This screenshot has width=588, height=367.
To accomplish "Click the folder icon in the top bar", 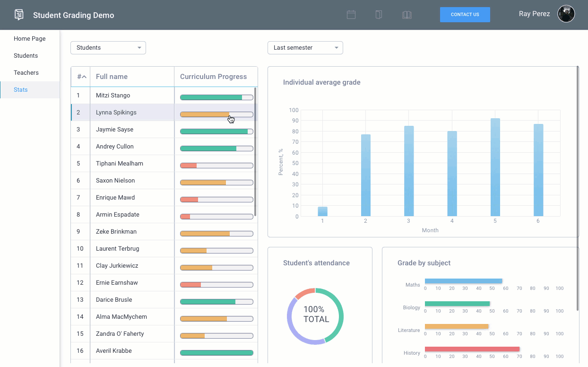I will click(379, 15).
